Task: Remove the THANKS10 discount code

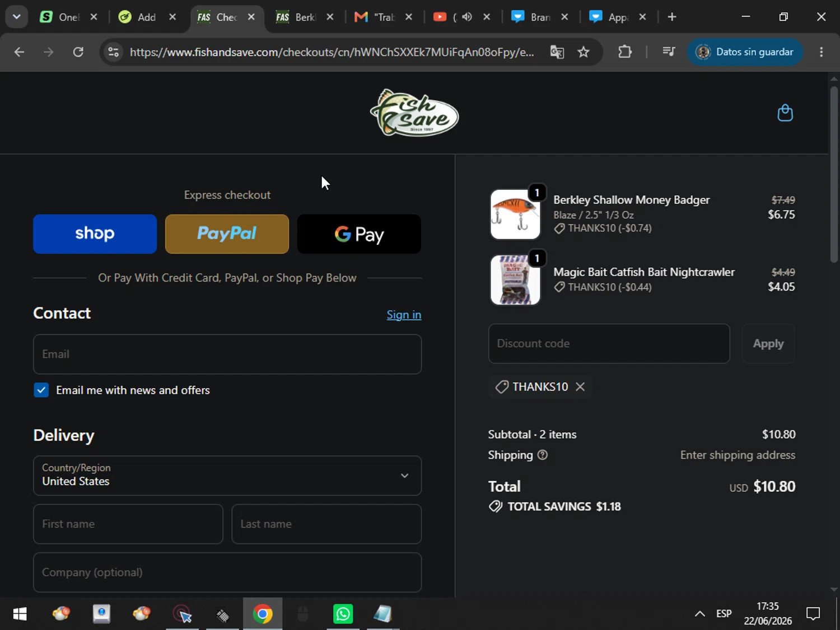Action: coord(580,387)
